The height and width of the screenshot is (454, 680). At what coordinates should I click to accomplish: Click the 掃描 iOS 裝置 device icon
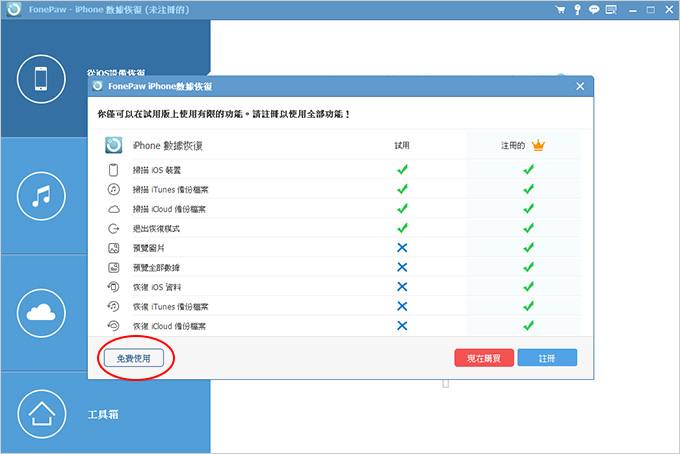(x=113, y=170)
